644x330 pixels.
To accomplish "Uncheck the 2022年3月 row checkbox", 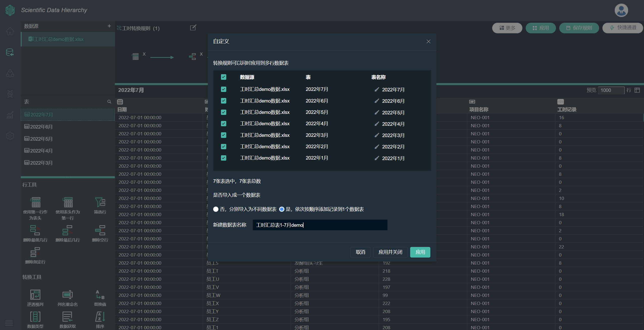I will 223,135.
